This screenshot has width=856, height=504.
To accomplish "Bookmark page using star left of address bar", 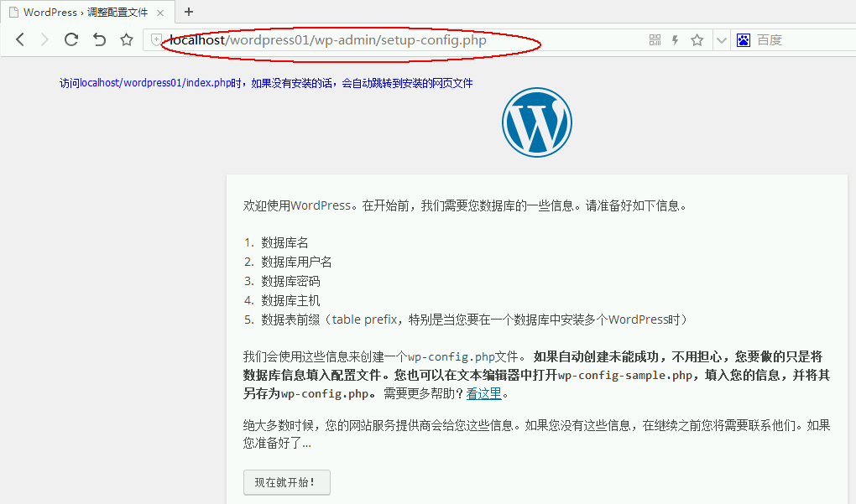I will click(127, 39).
